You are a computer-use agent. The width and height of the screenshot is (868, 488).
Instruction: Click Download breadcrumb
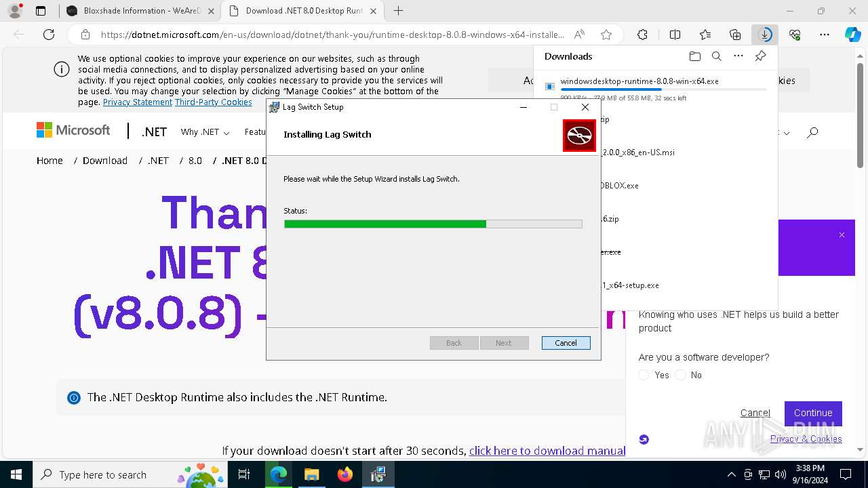[105, 161]
